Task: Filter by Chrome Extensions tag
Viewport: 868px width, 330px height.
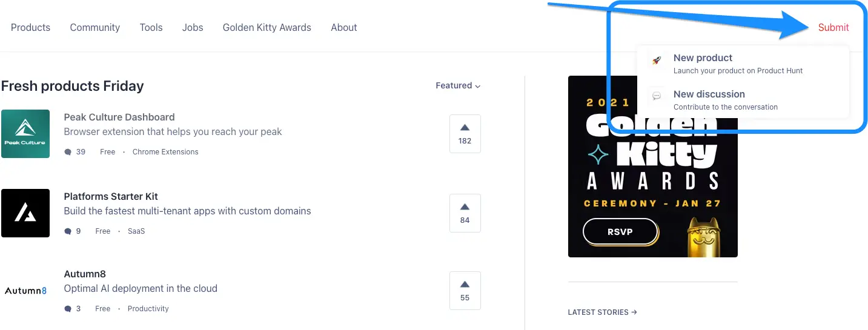Action: click(x=165, y=152)
